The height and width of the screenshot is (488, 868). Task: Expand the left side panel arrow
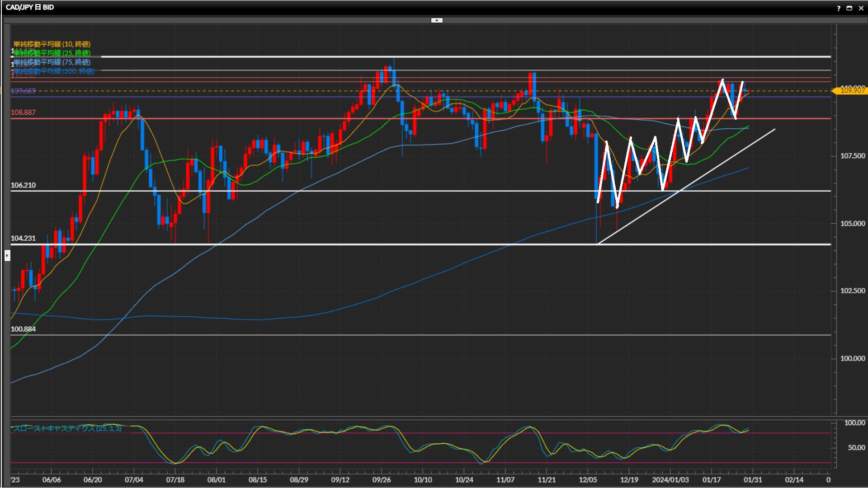point(7,256)
